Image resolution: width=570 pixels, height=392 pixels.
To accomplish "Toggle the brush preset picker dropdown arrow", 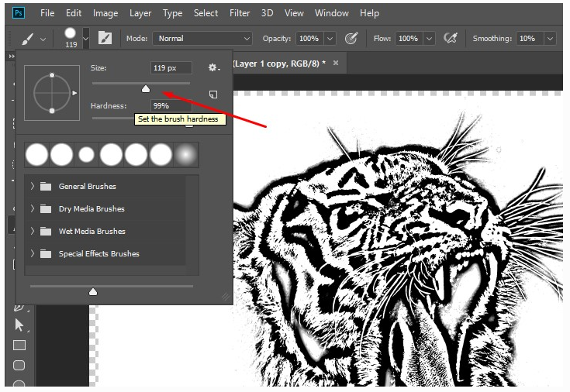I will [x=85, y=39].
